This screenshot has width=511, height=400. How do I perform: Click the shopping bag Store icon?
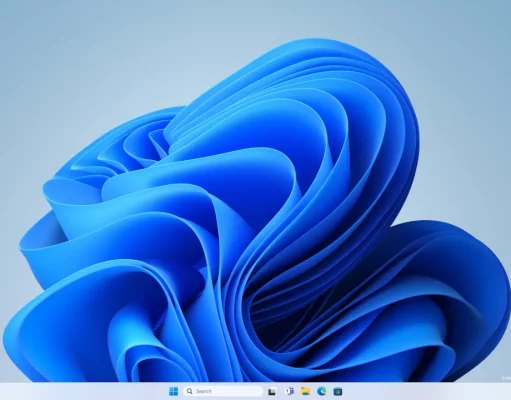(x=338, y=391)
